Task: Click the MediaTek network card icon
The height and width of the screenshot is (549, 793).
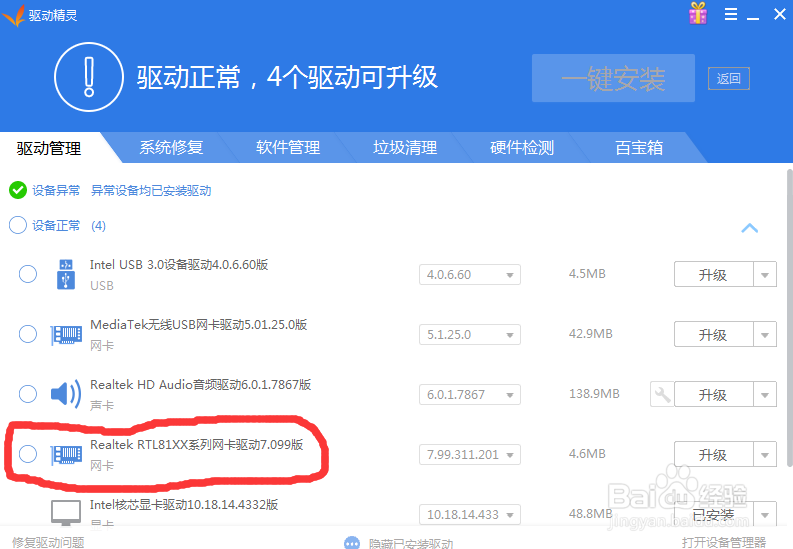Action: [66, 335]
